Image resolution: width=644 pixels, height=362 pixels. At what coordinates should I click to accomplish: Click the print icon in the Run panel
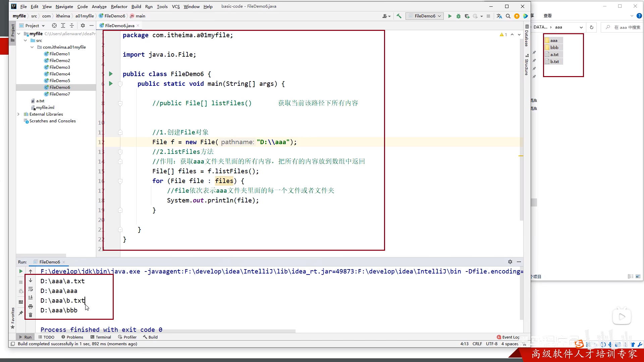coord(31,306)
